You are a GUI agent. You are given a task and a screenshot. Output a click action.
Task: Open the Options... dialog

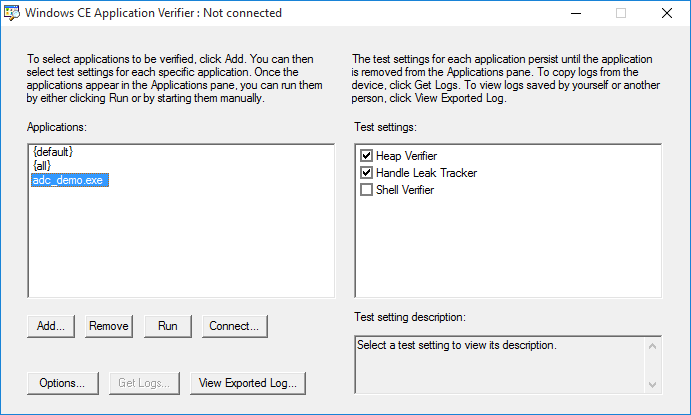63,383
